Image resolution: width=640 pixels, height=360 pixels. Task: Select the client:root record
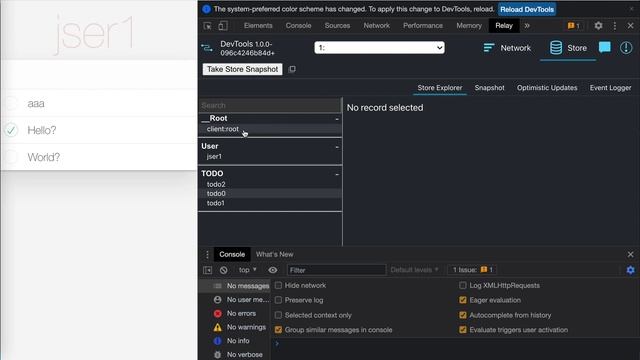coord(270,129)
